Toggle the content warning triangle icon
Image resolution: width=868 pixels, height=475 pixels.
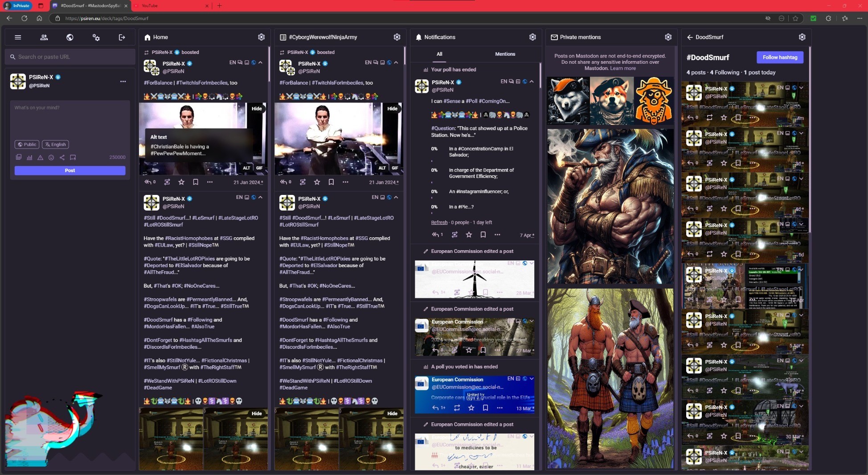tap(40, 157)
